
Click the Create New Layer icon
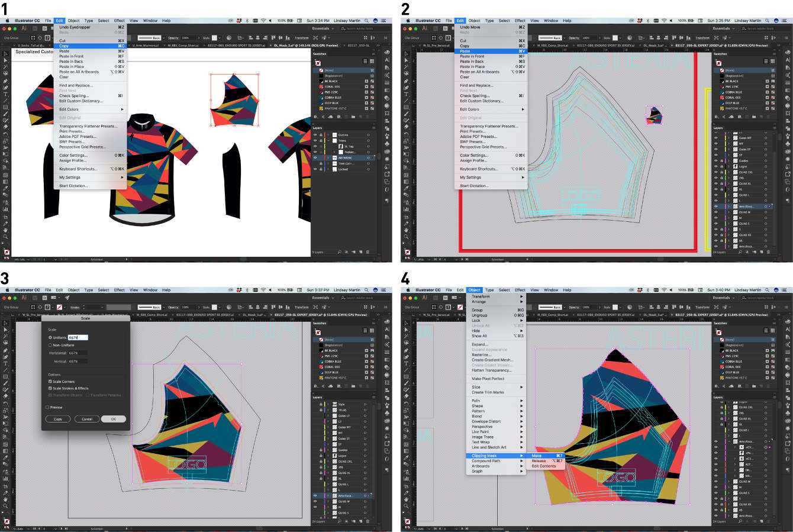click(361, 252)
